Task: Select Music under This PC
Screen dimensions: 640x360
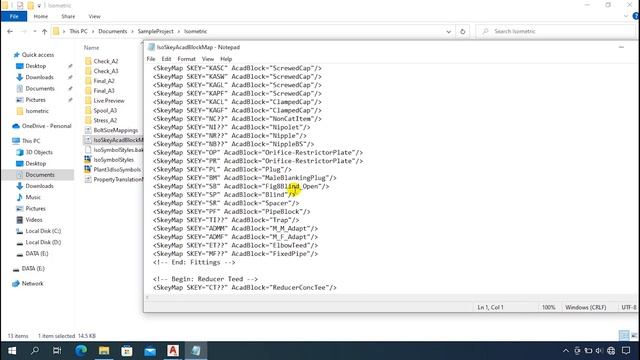Action: tap(33, 197)
